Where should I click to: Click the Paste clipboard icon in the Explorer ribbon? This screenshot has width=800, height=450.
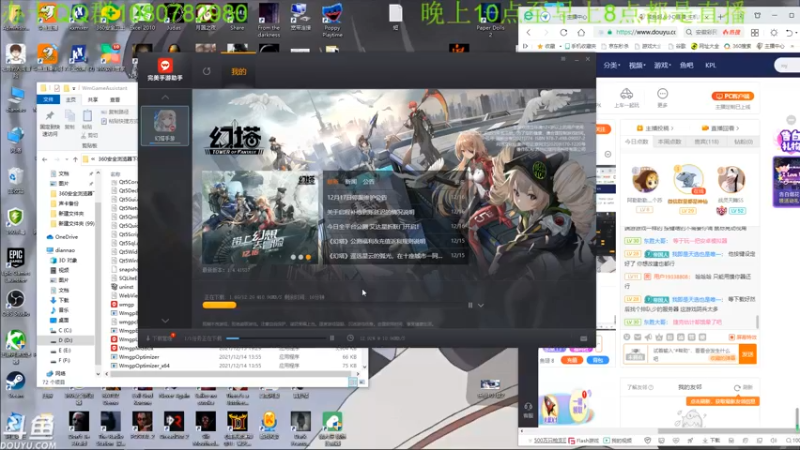pyautogui.click(x=87, y=116)
